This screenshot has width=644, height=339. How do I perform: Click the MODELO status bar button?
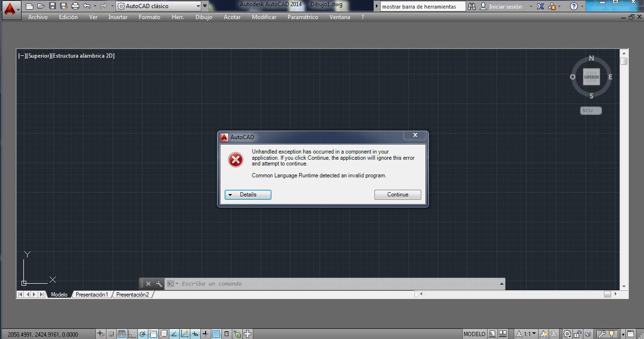pos(475,334)
